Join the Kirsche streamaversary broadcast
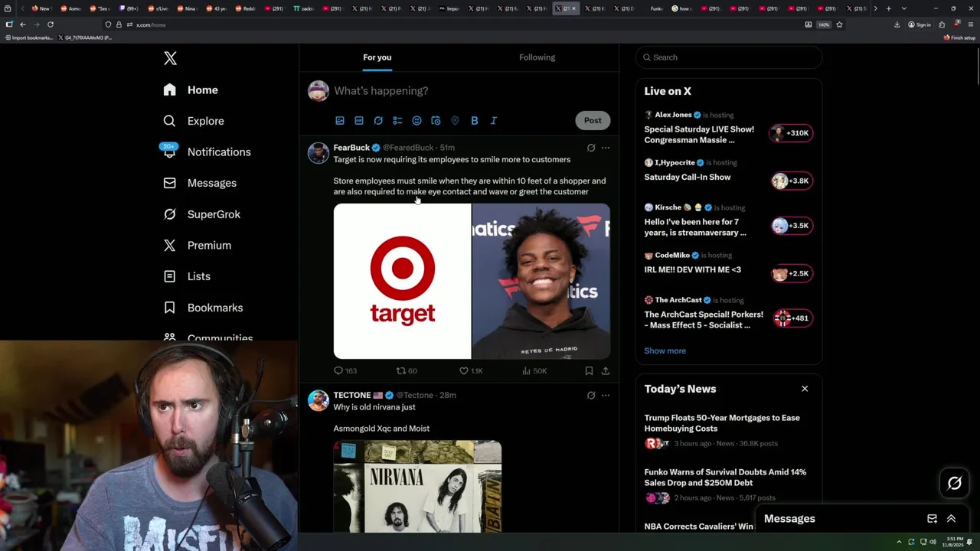The width and height of the screenshot is (980, 551). tap(729, 221)
